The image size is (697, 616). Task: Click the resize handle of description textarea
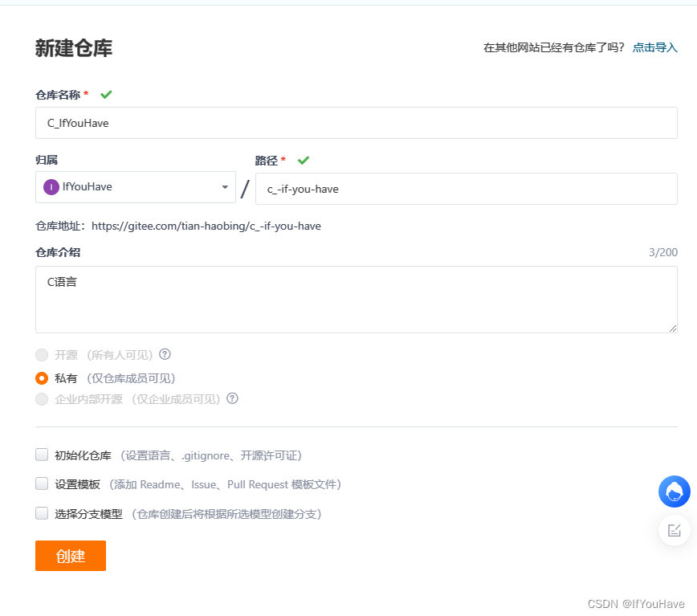pos(673,328)
